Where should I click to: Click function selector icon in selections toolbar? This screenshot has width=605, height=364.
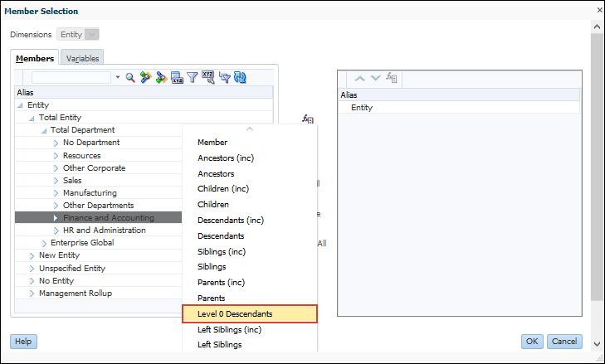[x=392, y=77]
